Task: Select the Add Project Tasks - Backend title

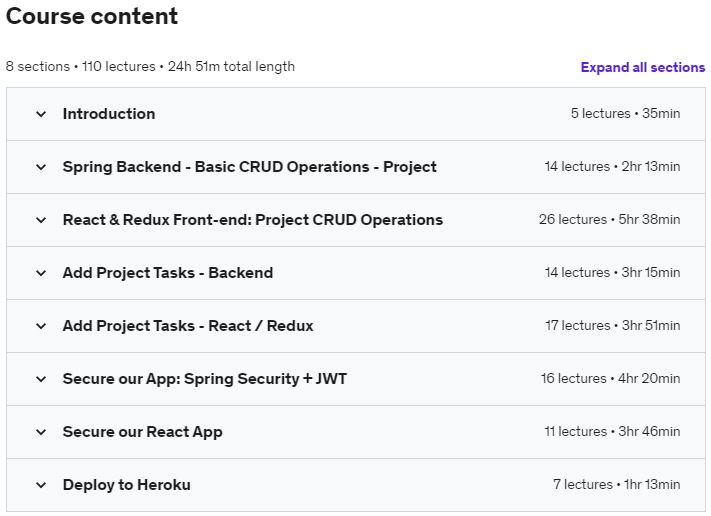Action: [x=167, y=273]
